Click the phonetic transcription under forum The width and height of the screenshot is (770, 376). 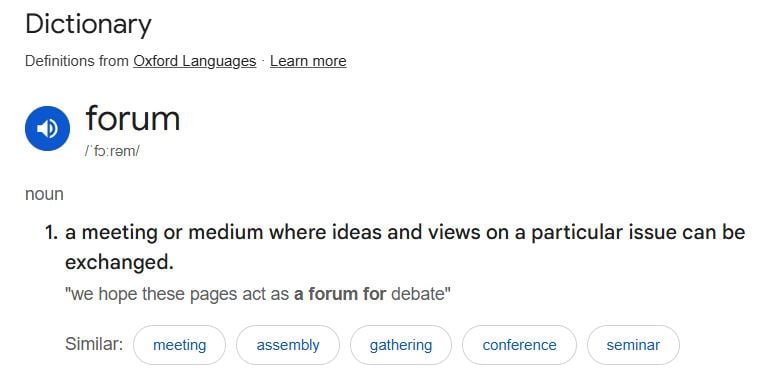tap(112, 151)
